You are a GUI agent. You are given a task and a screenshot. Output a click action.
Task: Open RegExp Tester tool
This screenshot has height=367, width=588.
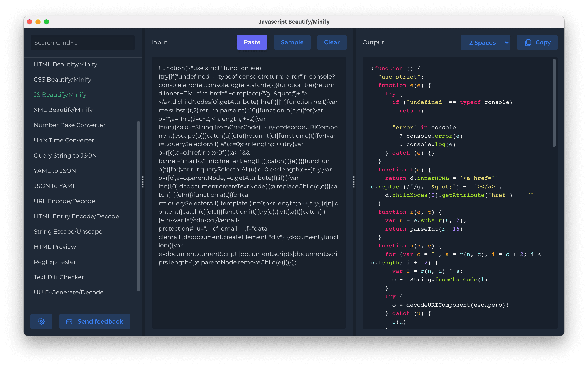tap(55, 262)
